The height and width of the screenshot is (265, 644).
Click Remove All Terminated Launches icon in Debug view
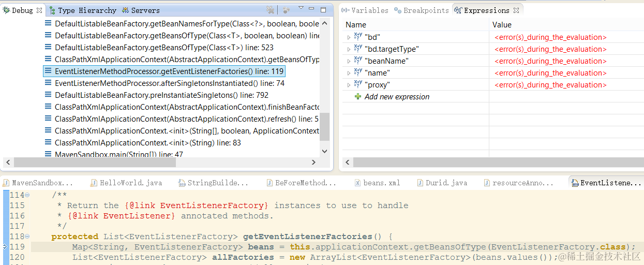coord(270,10)
